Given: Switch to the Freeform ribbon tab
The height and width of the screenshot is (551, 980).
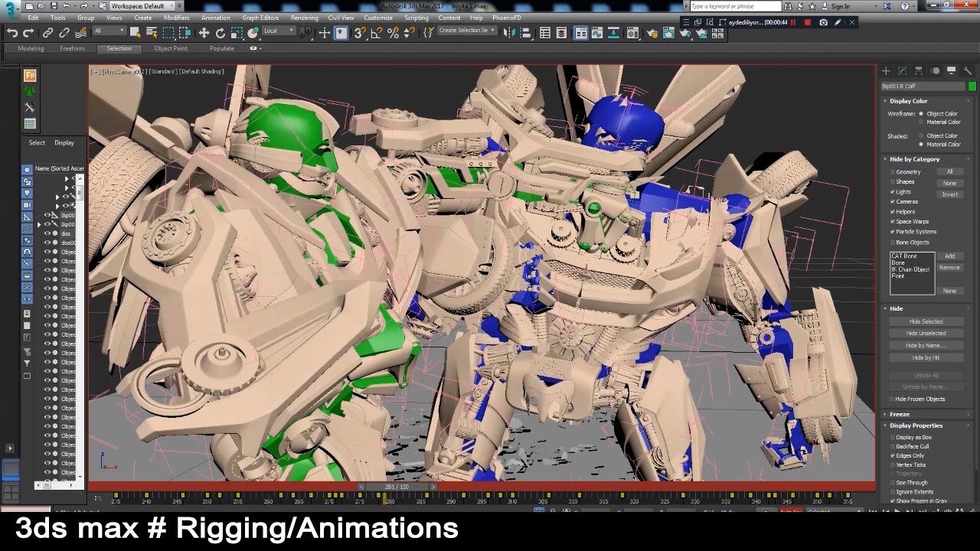Looking at the screenshot, I should pos(72,48).
